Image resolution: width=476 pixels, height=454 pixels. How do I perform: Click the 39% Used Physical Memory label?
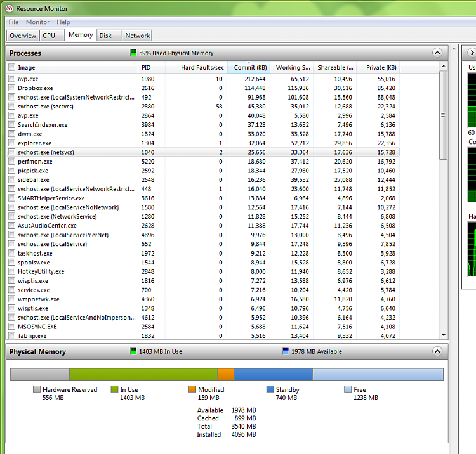tap(176, 53)
